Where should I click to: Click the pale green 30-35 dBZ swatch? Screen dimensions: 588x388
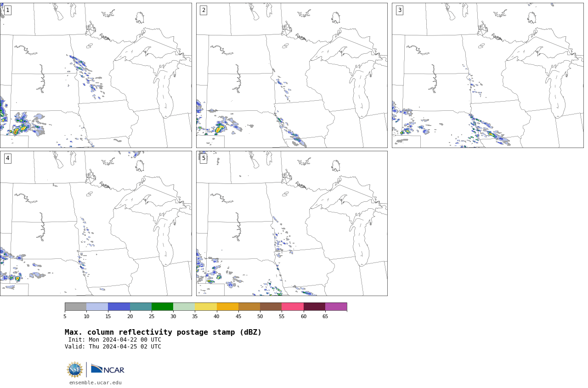tap(184, 307)
